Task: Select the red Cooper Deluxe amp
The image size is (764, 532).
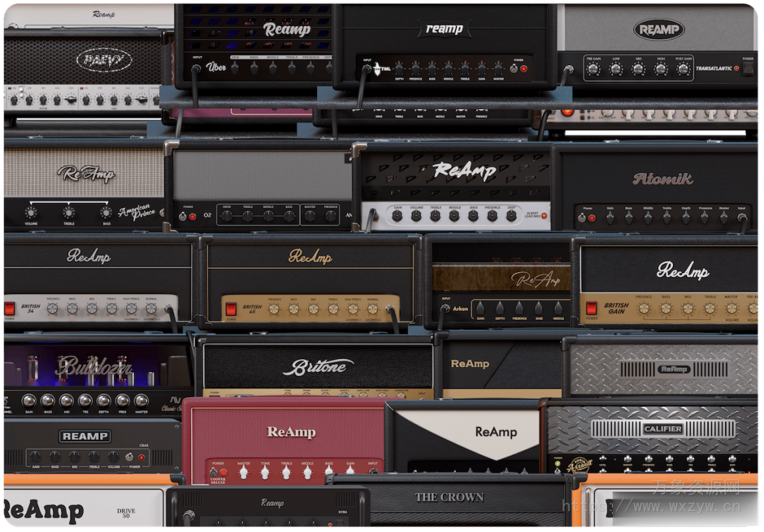Action: pyautogui.click(x=291, y=431)
